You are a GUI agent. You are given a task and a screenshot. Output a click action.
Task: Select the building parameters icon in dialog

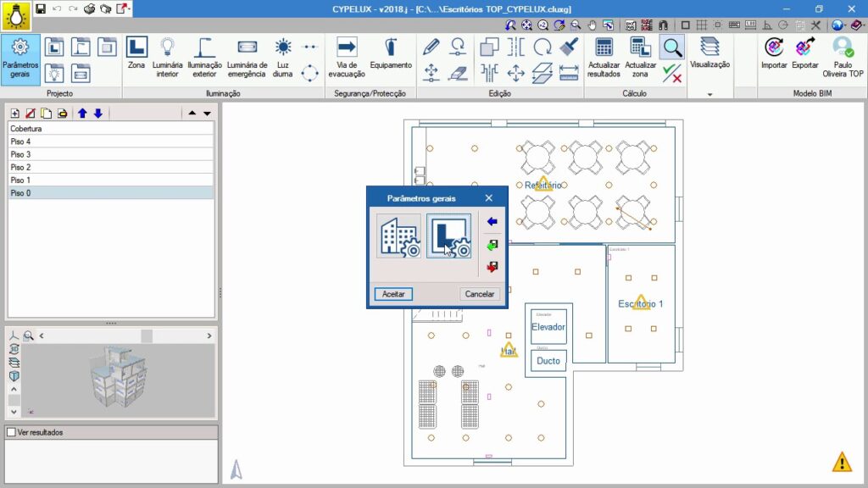[398, 236]
